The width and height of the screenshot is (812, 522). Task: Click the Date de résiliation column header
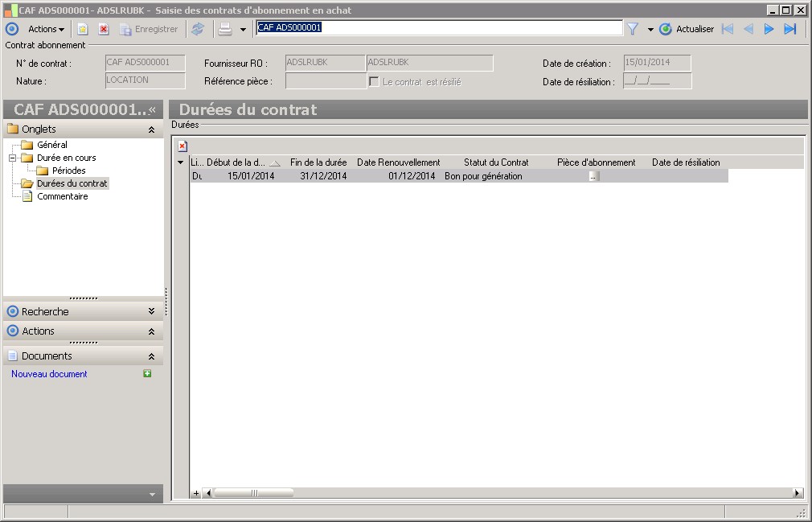(x=686, y=162)
